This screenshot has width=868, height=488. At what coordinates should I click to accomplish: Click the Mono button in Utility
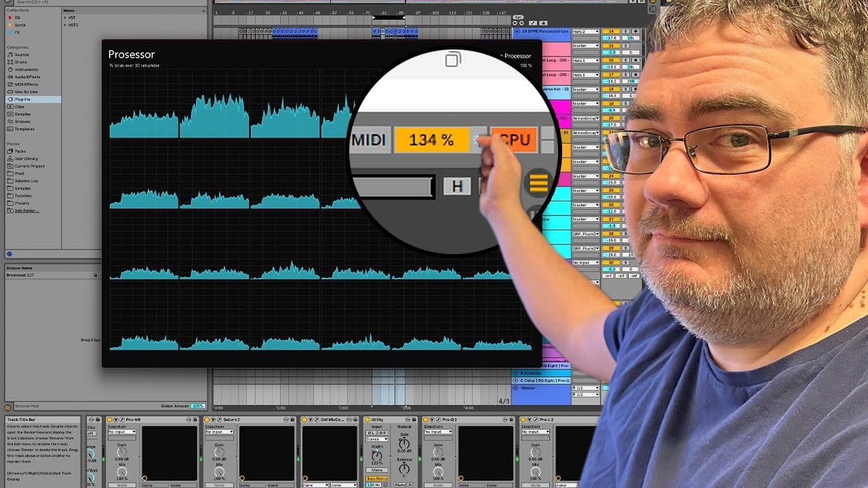click(376, 470)
